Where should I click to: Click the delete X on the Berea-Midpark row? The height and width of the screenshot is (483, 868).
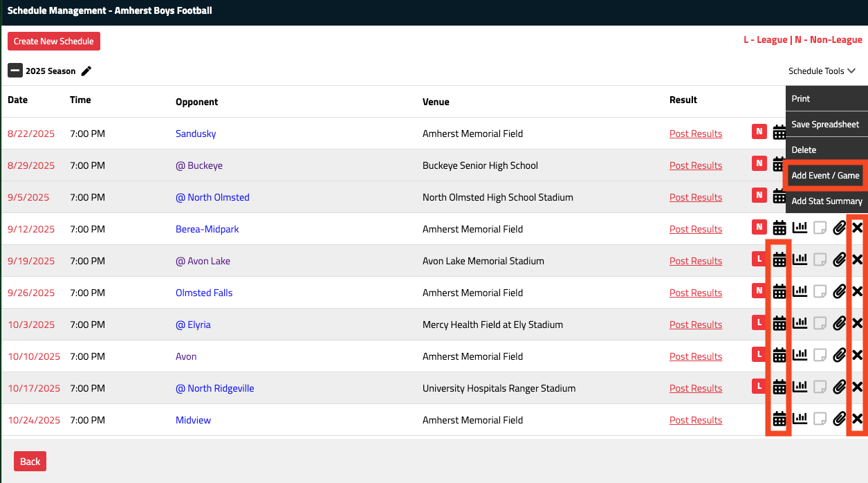point(857,227)
